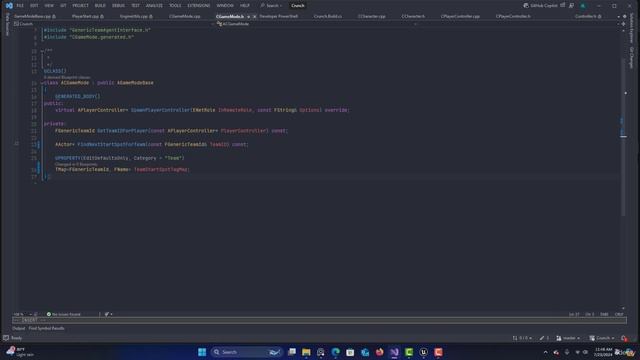
Task: Open the Crunch project scope dropdown
Action: pyautogui.click(x=112, y=24)
